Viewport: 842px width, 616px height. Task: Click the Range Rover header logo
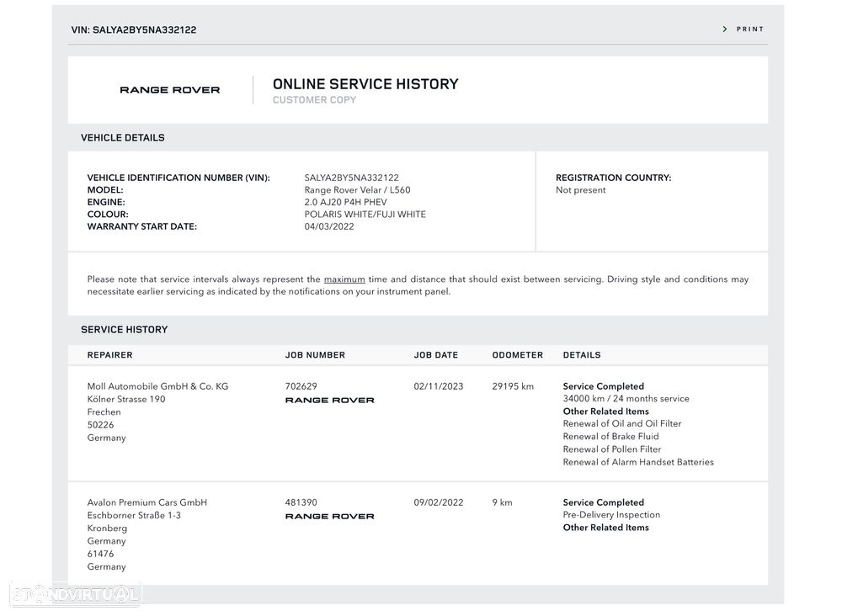coord(169,90)
